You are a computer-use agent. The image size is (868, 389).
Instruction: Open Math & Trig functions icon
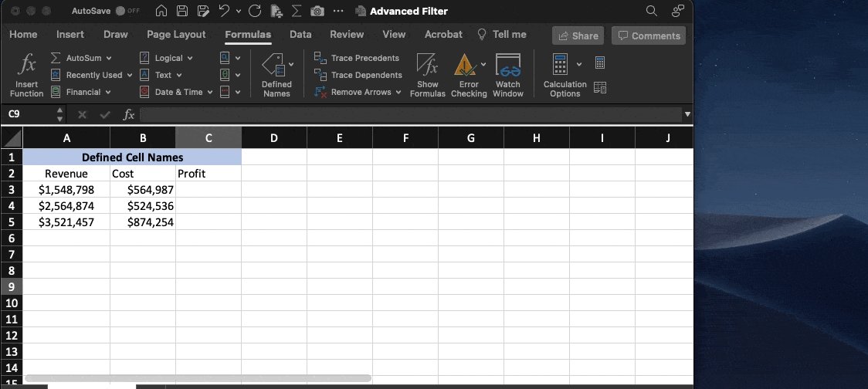pos(225,75)
